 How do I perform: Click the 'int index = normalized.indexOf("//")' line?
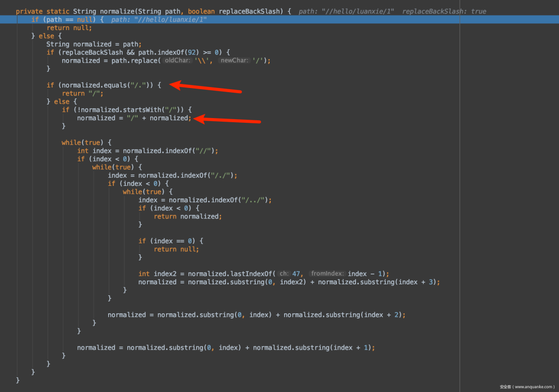pyautogui.click(x=148, y=151)
